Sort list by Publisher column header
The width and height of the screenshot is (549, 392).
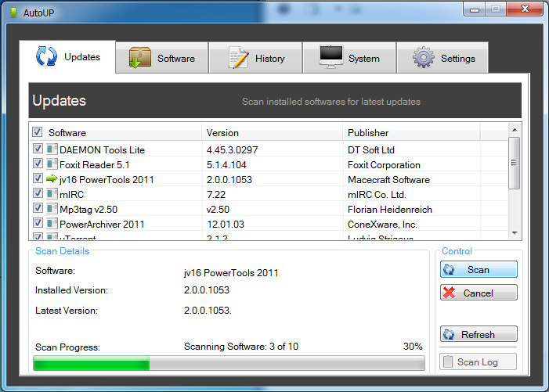point(411,133)
